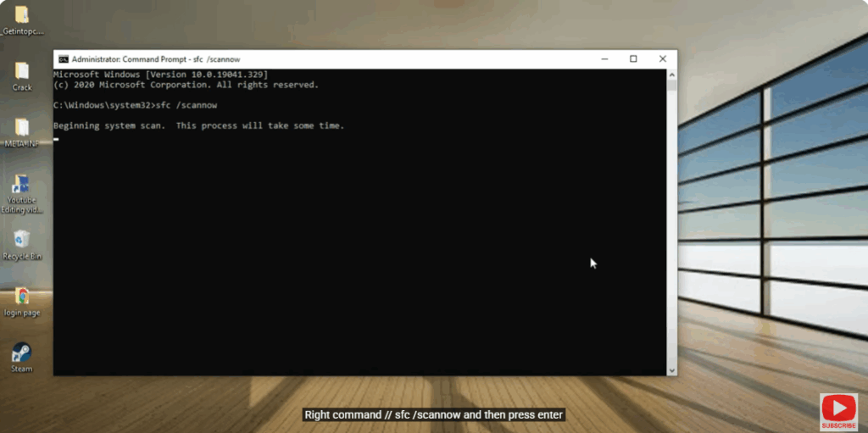Launch Steam from the desktop icon
Image resolution: width=868 pixels, height=433 pixels.
[x=22, y=353]
